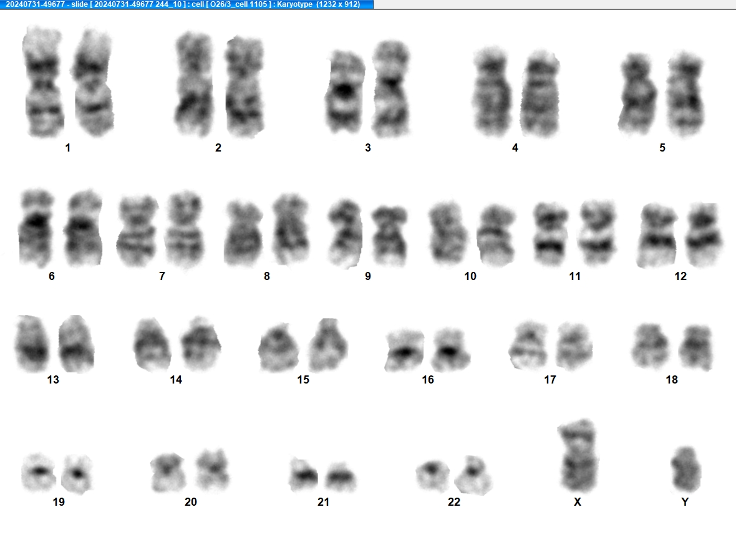Click the Karyotype window title bar text
This screenshot has width=736, height=560.
(x=183, y=4)
